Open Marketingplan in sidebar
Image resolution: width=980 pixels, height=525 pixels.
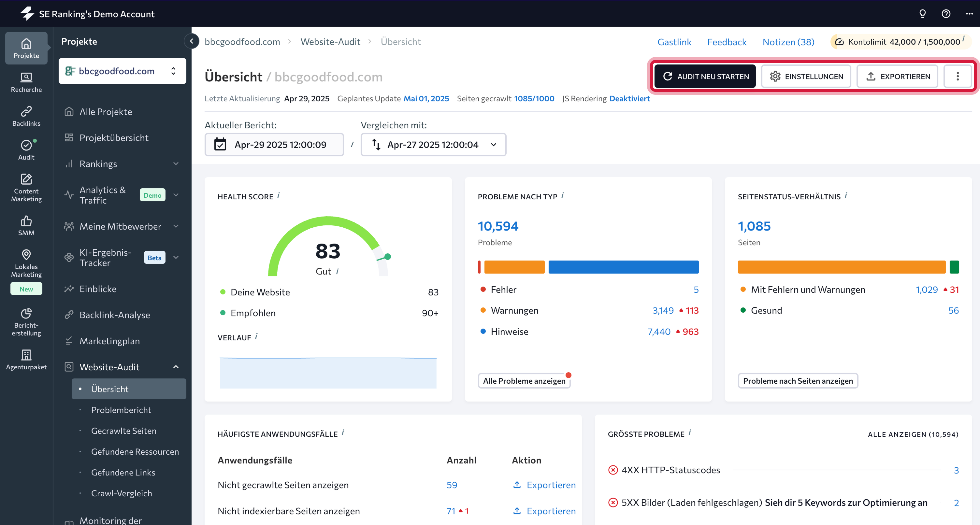pos(109,341)
